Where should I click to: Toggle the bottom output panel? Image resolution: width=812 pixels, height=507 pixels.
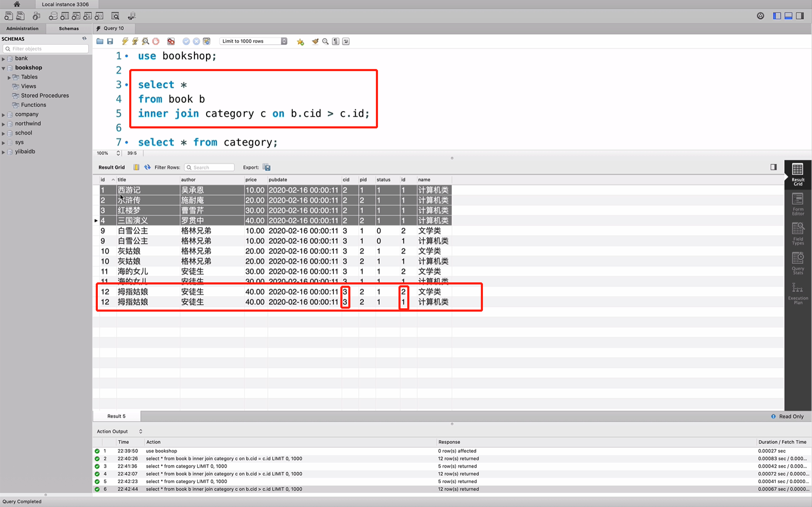788,16
